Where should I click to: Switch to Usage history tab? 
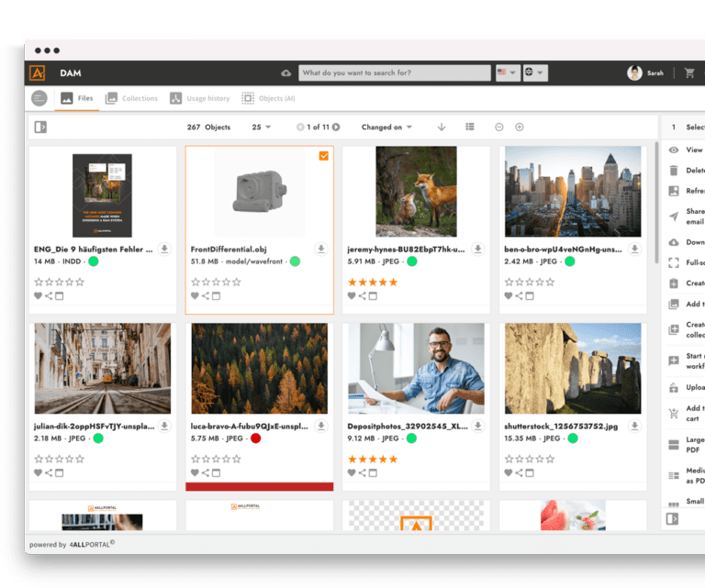[x=199, y=98]
